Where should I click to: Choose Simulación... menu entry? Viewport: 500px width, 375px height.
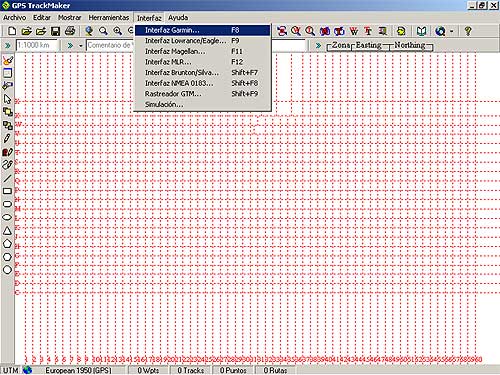[x=202, y=105]
